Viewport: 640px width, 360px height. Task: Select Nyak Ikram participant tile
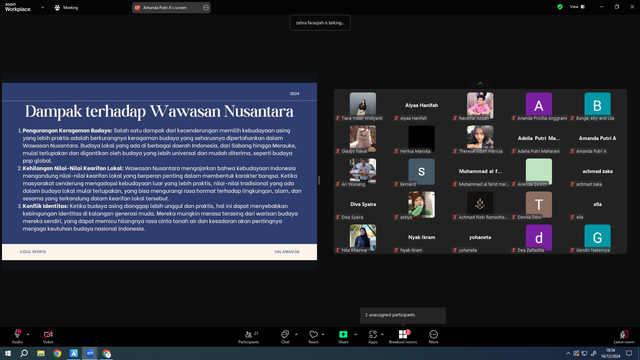click(421, 238)
